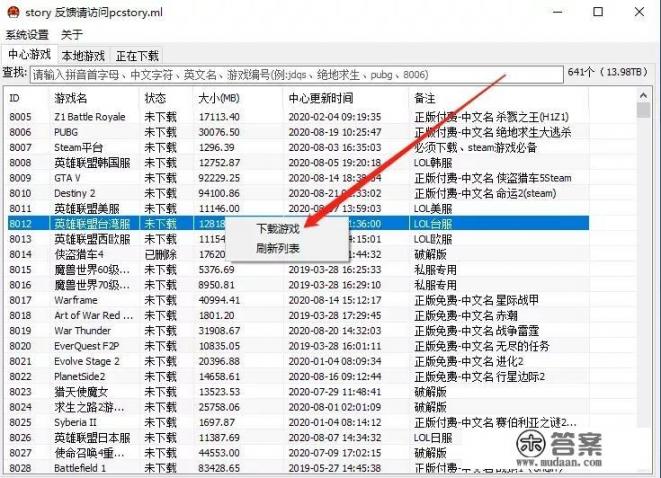661x478 pixels.
Task: Close the story window
Action: [x=639, y=12]
